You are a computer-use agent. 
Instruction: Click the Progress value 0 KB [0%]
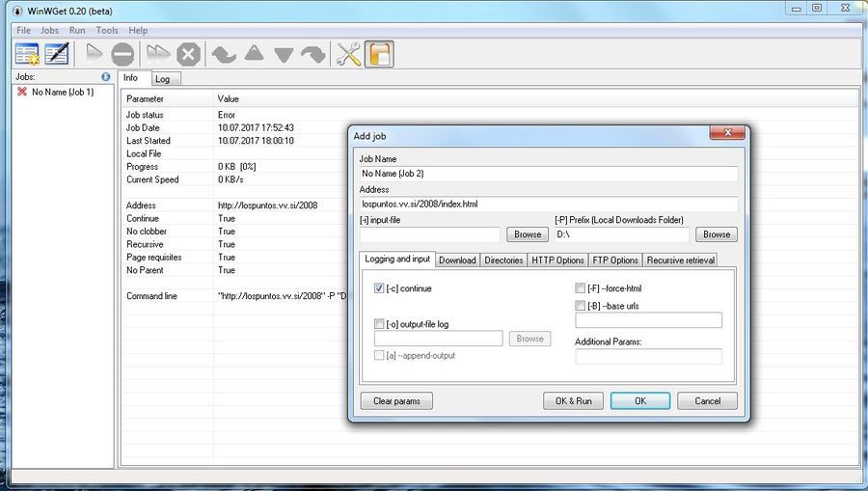coord(237,167)
